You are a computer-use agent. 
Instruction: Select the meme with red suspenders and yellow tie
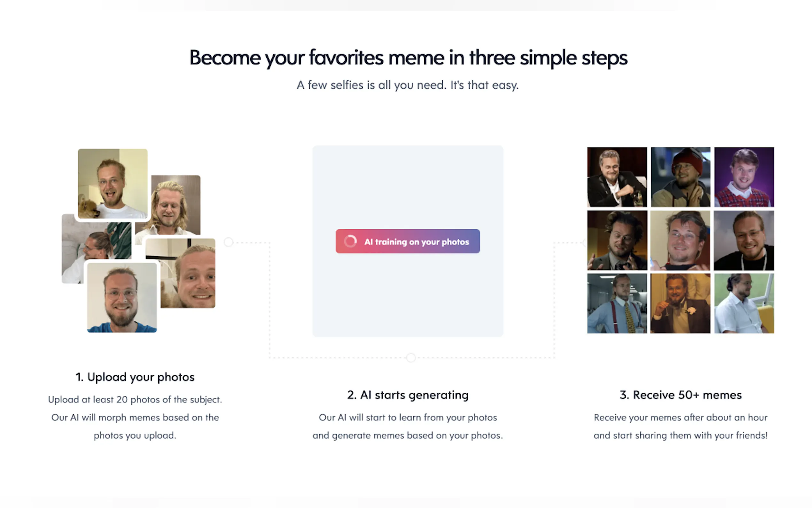click(617, 303)
